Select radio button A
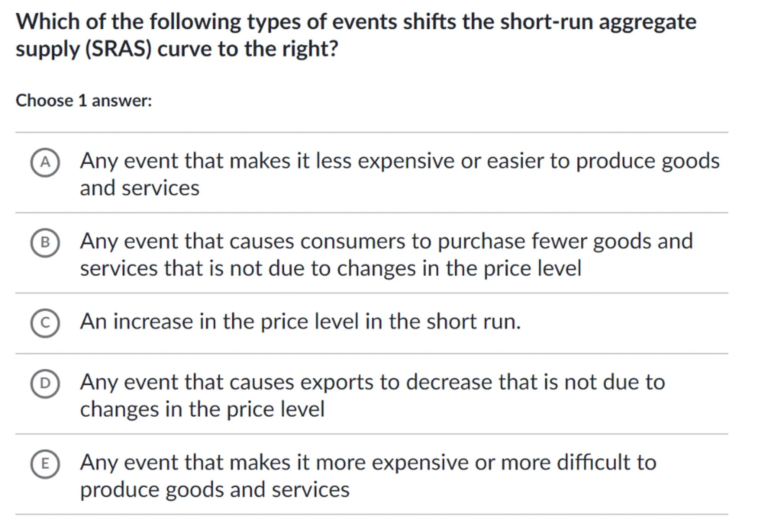Image resolution: width=784 pixels, height=532 pixels. coord(45,163)
